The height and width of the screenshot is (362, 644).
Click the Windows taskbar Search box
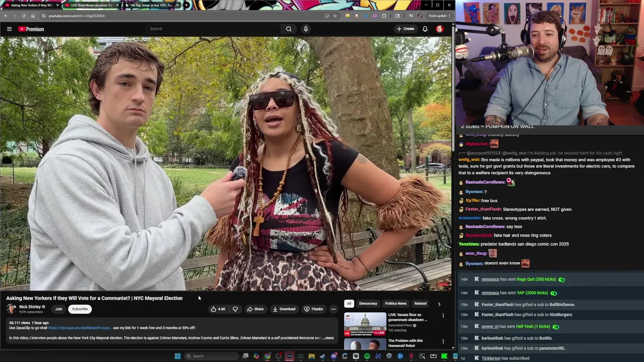(211, 356)
